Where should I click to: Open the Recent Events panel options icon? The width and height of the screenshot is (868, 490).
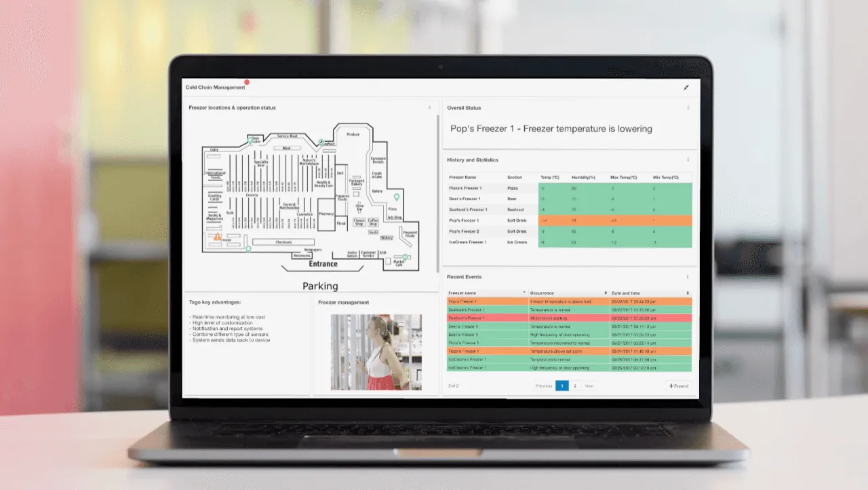tap(688, 277)
